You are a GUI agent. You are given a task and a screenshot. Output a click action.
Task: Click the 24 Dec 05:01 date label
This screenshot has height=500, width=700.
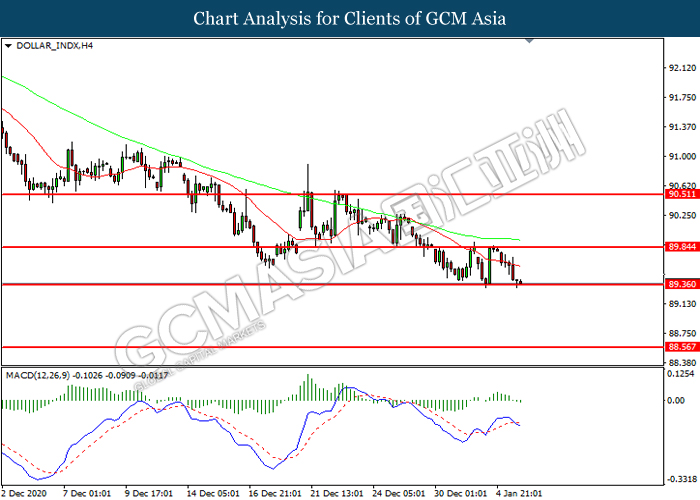click(x=399, y=493)
